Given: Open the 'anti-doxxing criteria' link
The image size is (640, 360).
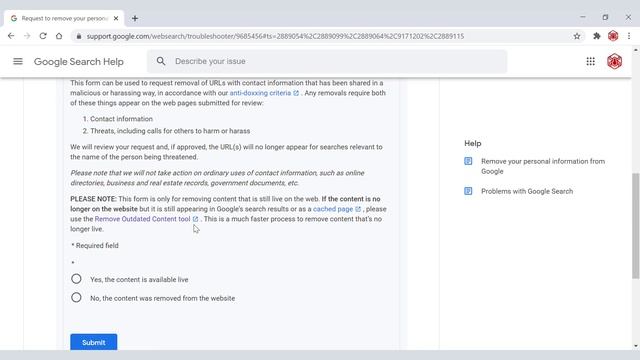Looking at the screenshot, I should pyautogui.click(x=260, y=93).
